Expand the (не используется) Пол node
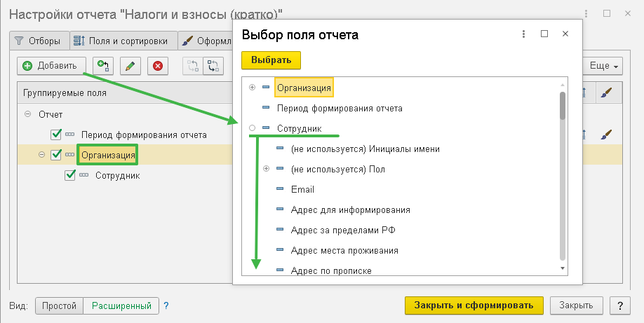 (x=266, y=169)
